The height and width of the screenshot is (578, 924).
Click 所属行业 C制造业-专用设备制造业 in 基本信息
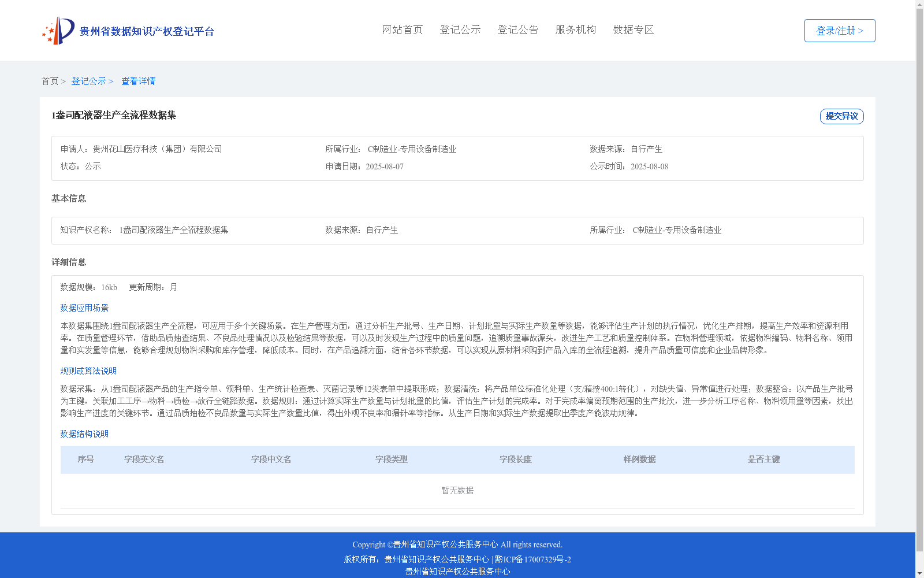point(677,230)
